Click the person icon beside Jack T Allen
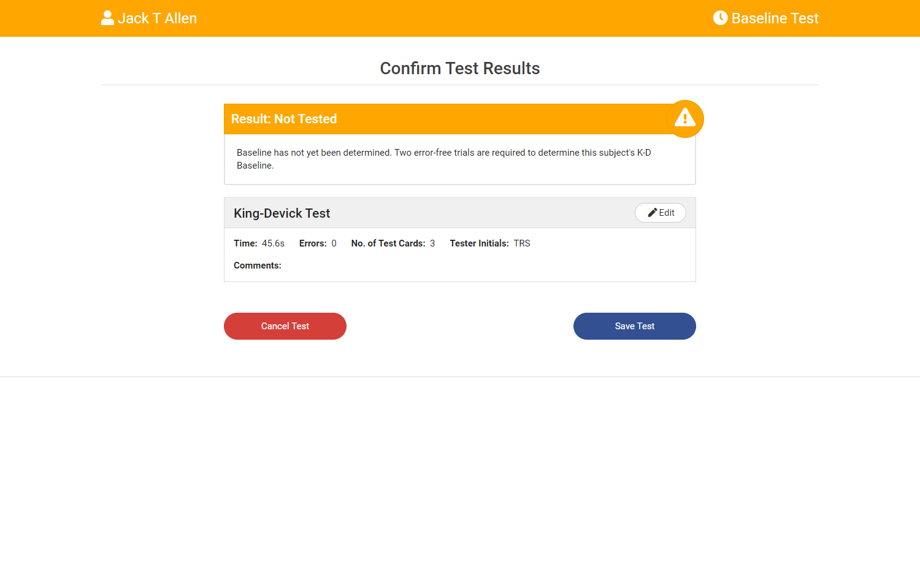 tap(107, 18)
